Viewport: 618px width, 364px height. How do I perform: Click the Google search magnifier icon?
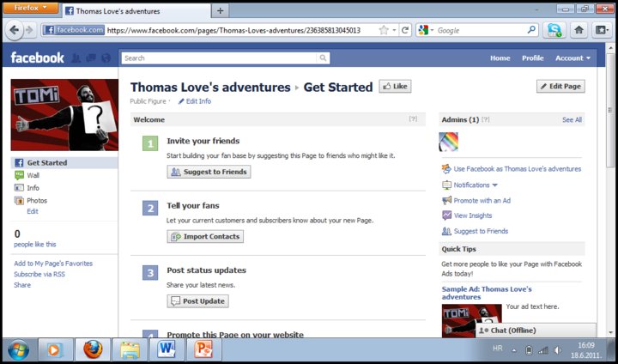point(531,29)
